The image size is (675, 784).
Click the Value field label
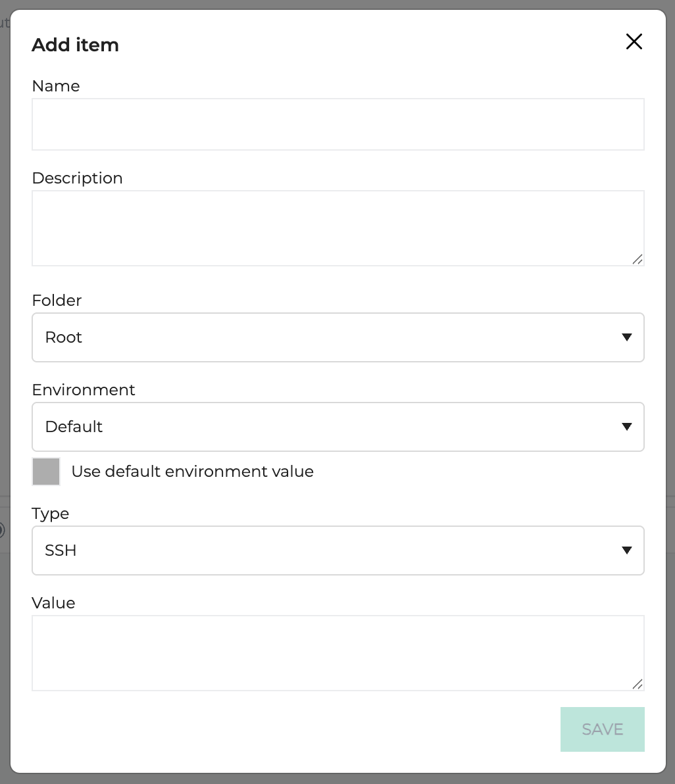53,603
